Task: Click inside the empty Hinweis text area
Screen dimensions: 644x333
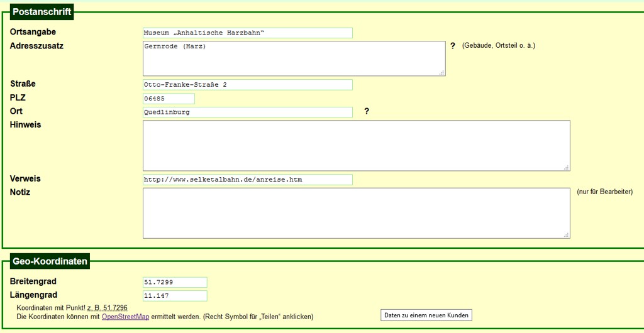Action: (x=356, y=146)
